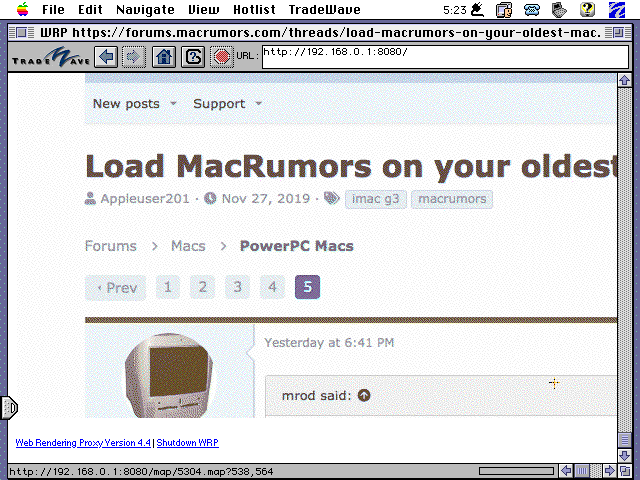Viewport: 640px width, 480px height.
Task: Open the Macs breadcrumb link
Action: pos(188,246)
